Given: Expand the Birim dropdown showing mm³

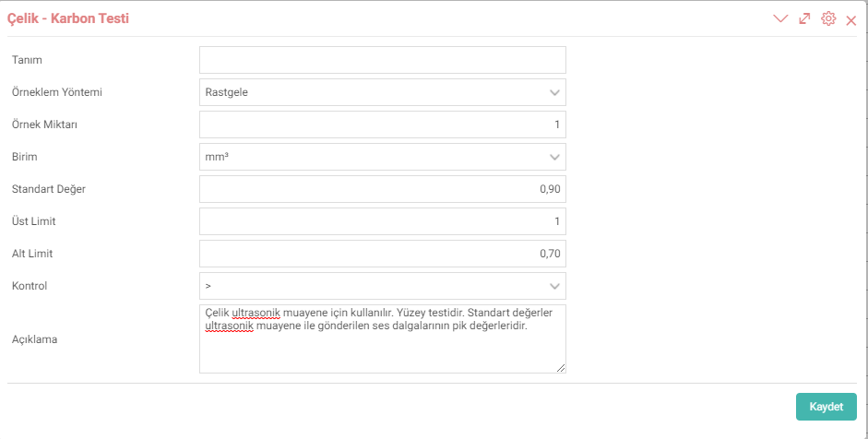Looking at the screenshot, I should click(x=383, y=157).
